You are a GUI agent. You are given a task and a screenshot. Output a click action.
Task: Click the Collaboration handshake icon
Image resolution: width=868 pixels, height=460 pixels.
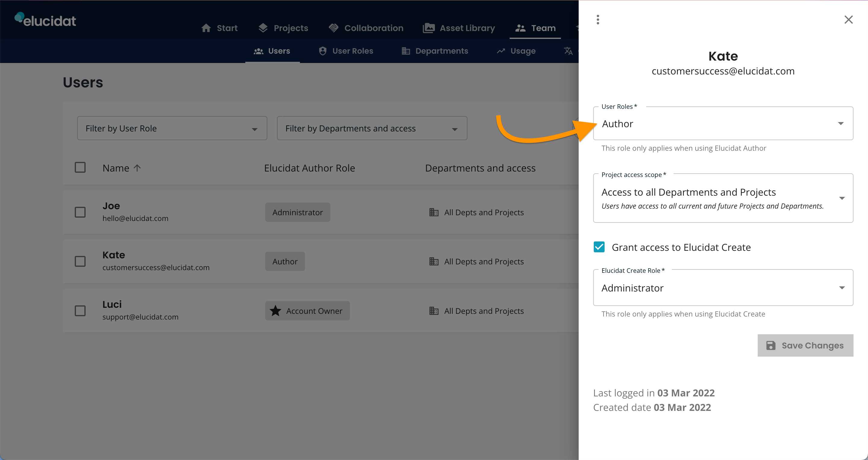click(x=334, y=28)
